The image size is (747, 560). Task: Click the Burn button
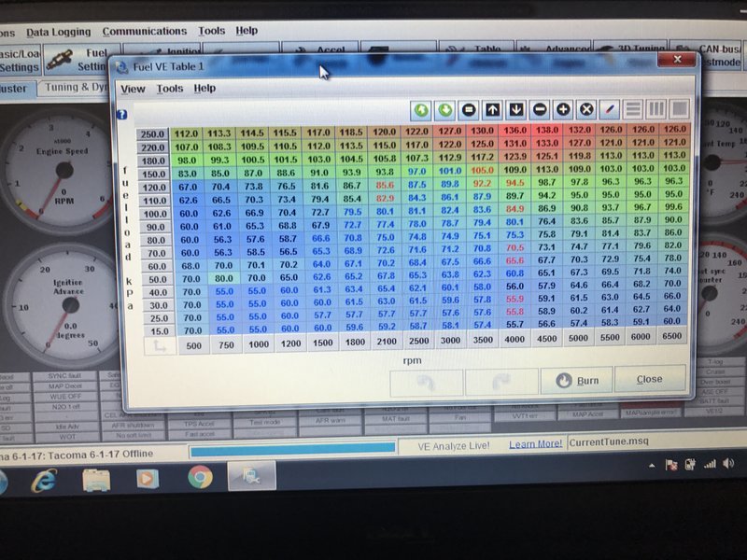pos(576,381)
